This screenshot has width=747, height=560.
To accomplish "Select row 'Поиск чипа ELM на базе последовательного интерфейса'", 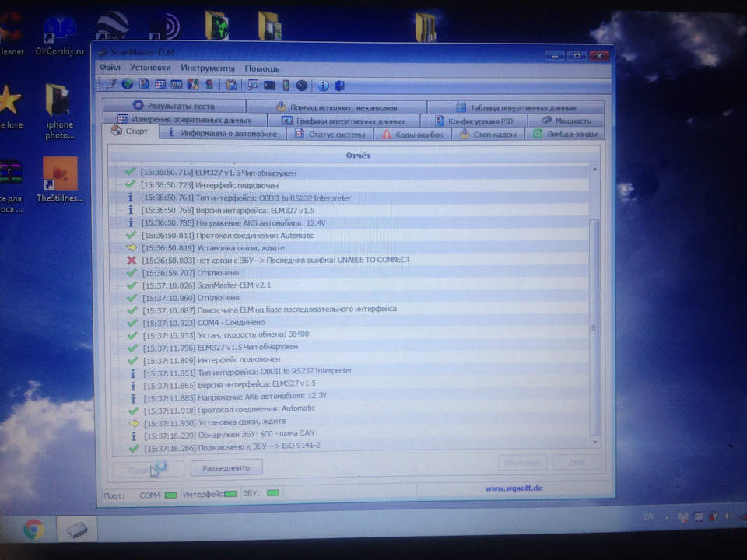I will click(x=350, y=310).
